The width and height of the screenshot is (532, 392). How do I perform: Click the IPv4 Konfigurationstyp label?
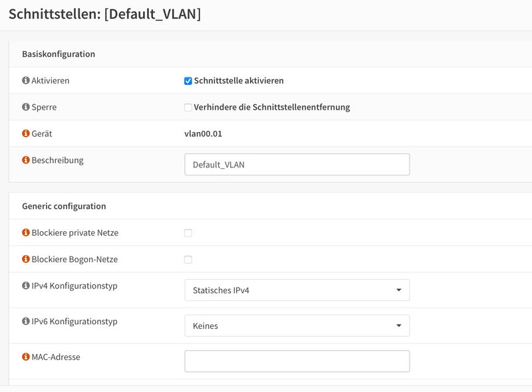(x=74, y=286)
